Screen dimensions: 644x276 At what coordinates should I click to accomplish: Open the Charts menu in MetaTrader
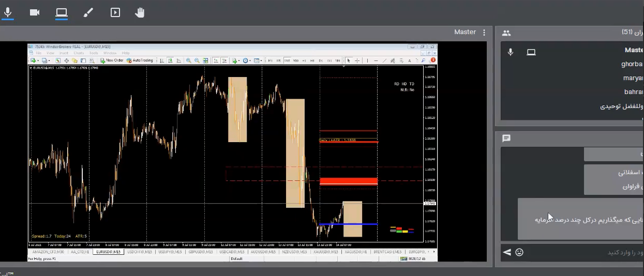tap(79, 53)
